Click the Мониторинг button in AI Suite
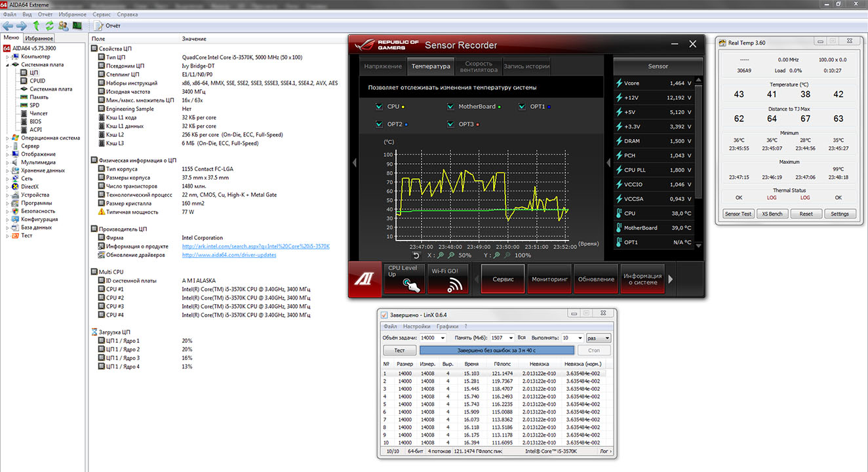Viewport: 868px width, 472px height. coord(549,279)
